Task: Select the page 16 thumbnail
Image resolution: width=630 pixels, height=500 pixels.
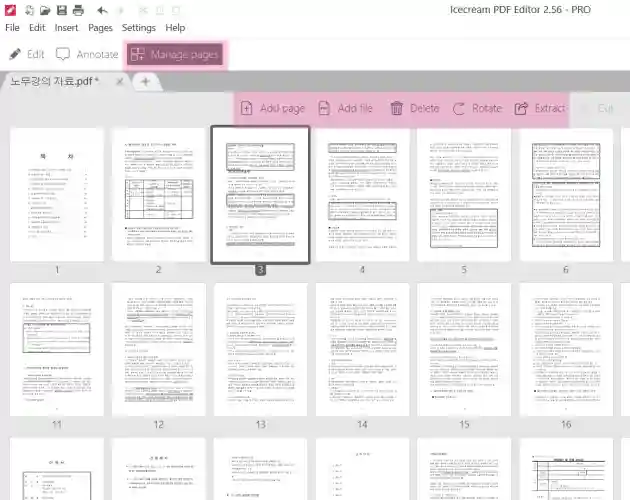Action: point(566,350)
